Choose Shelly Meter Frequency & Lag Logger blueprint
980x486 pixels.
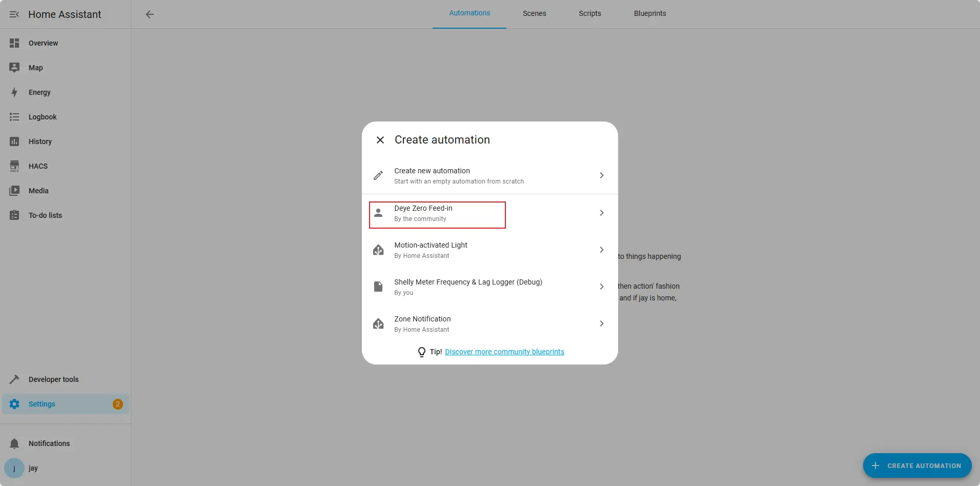pyautogui.click(x=467, y=287)
